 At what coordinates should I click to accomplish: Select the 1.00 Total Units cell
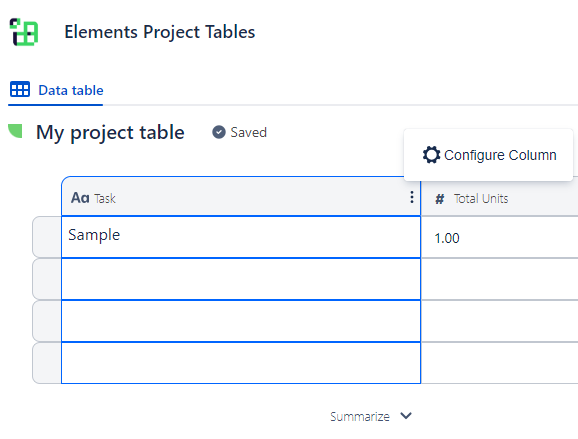(499, 237)
